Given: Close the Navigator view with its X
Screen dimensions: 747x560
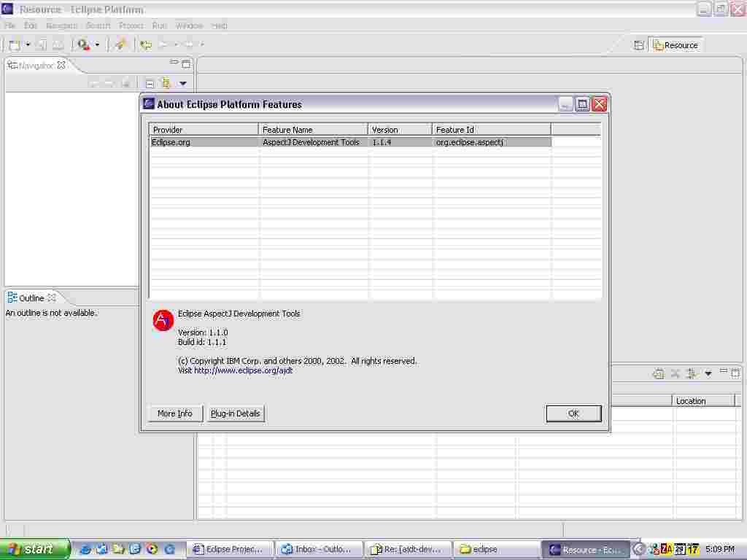Looking at the screenshot, I should point(61,65).
